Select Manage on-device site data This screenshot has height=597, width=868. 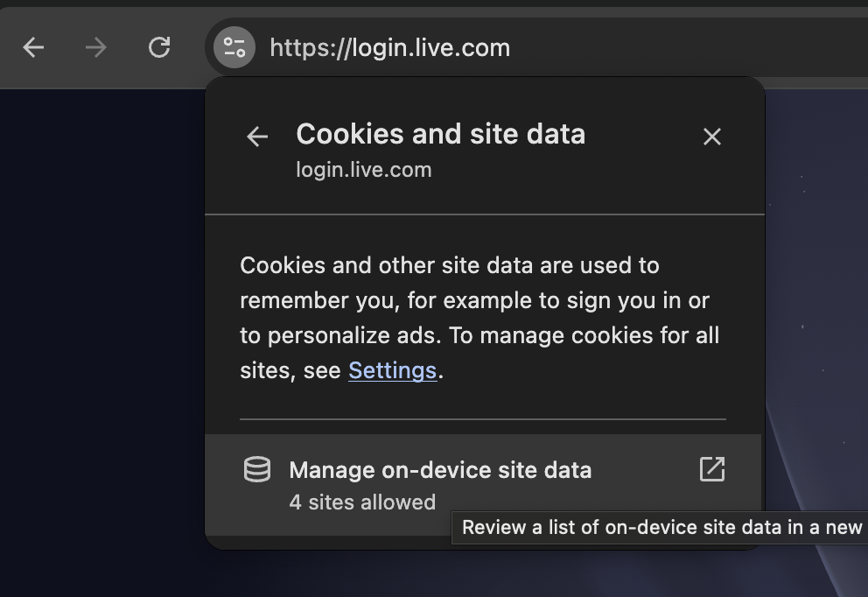pos(440,470)
